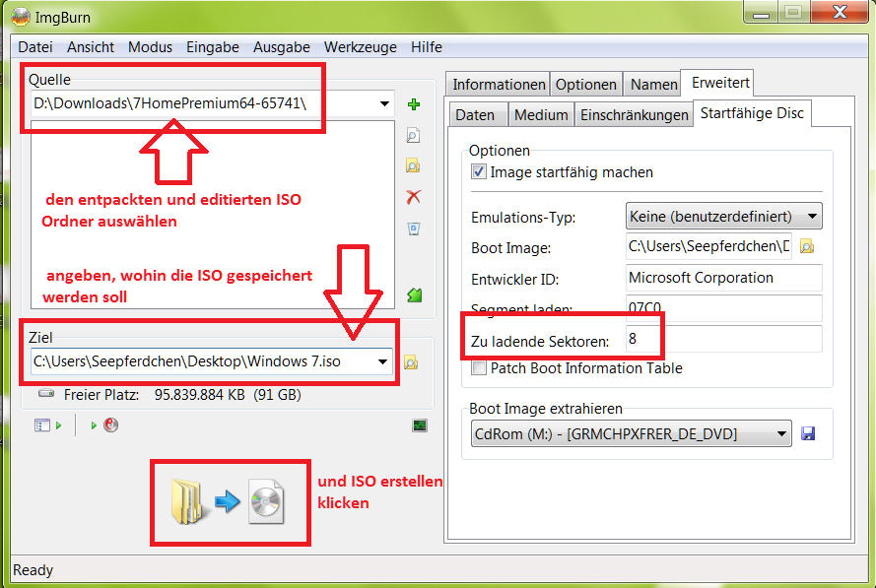Switch to the Namen tab
876x588 pixels.
(653, 85)
